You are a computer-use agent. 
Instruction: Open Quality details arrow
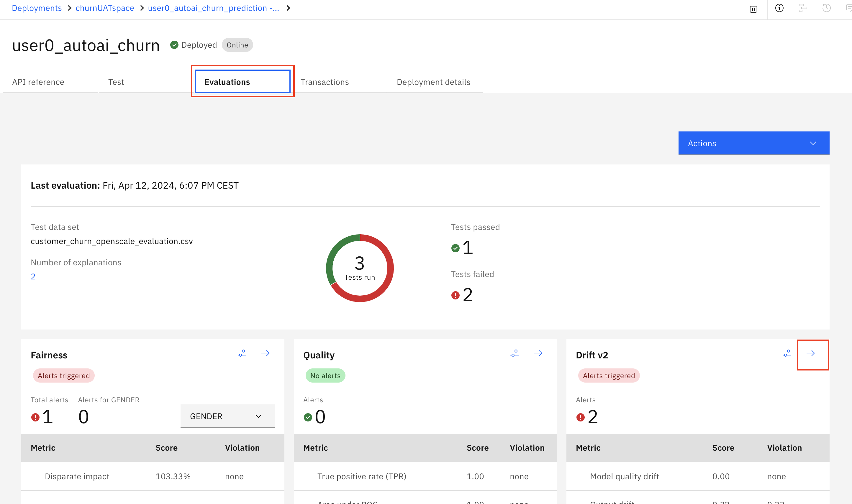[538, 353]
